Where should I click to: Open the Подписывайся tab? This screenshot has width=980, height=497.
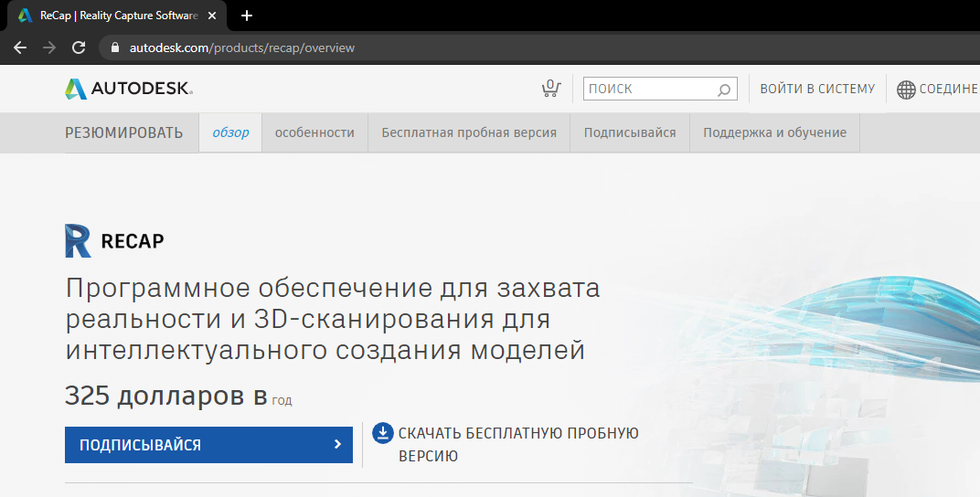point(630,132)
